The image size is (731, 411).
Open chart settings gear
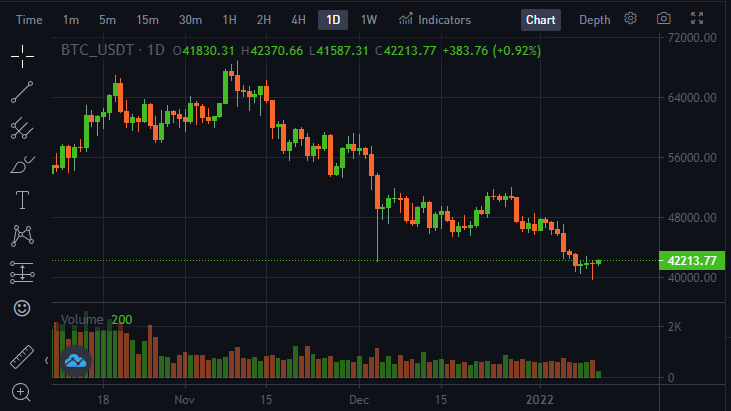(x=630, y=19)
